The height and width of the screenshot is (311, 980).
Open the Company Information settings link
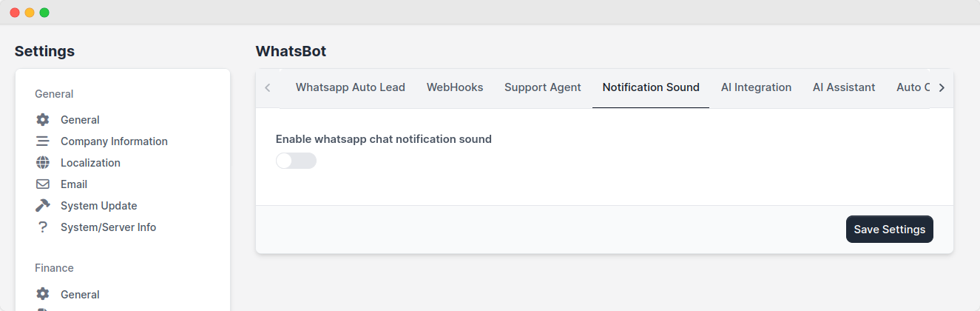[114, 141]
